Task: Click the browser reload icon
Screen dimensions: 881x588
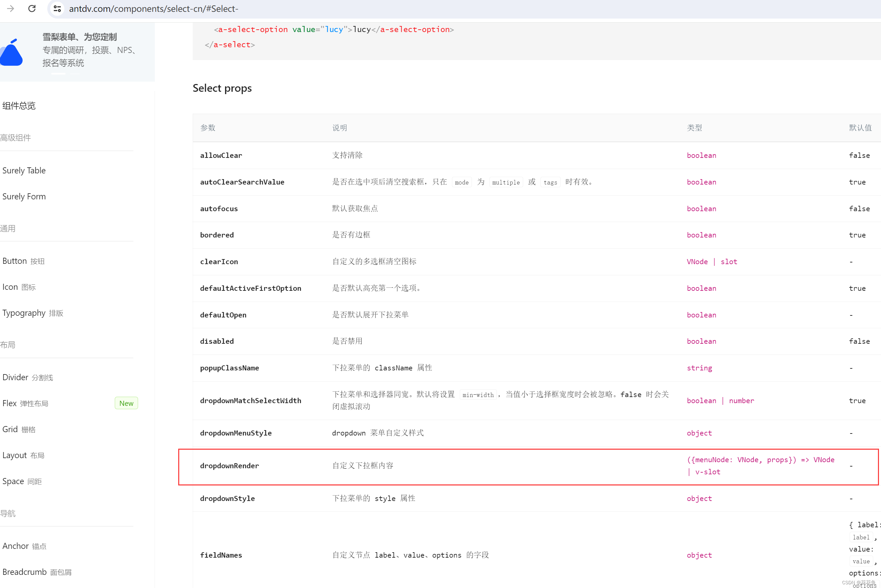Action: click(32, 9)
